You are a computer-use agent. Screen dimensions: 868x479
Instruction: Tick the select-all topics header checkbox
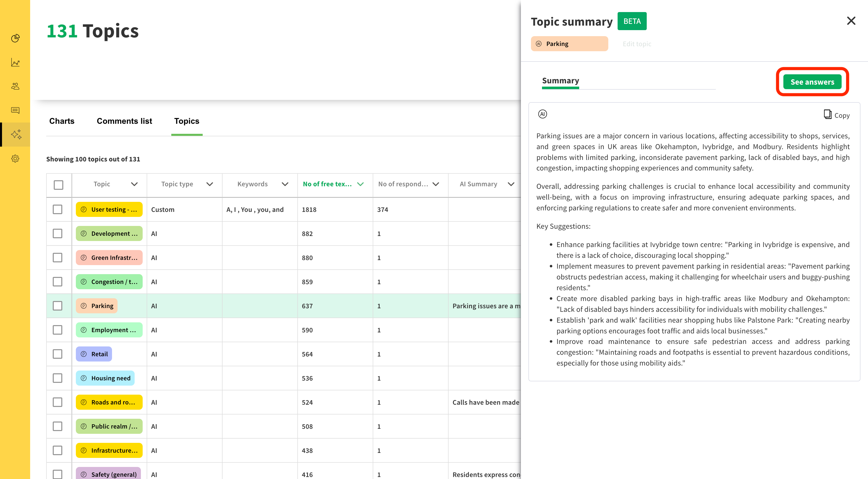[x=58, y=185]
